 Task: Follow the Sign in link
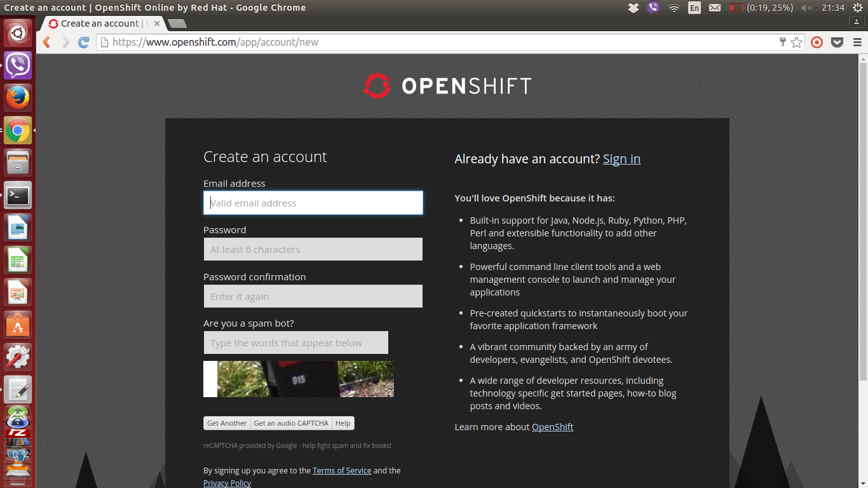(x=621, y=159)
